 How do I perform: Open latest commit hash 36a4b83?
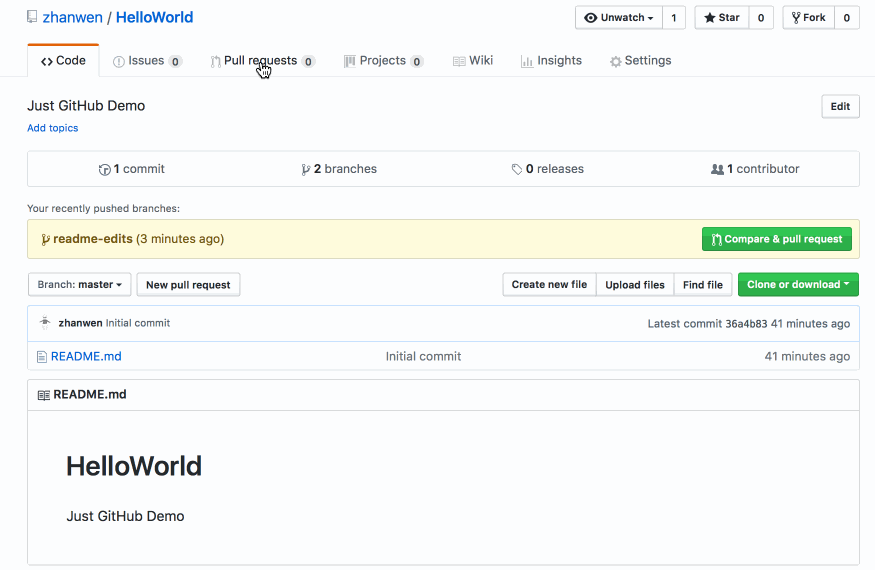click(x=746, y=324)
